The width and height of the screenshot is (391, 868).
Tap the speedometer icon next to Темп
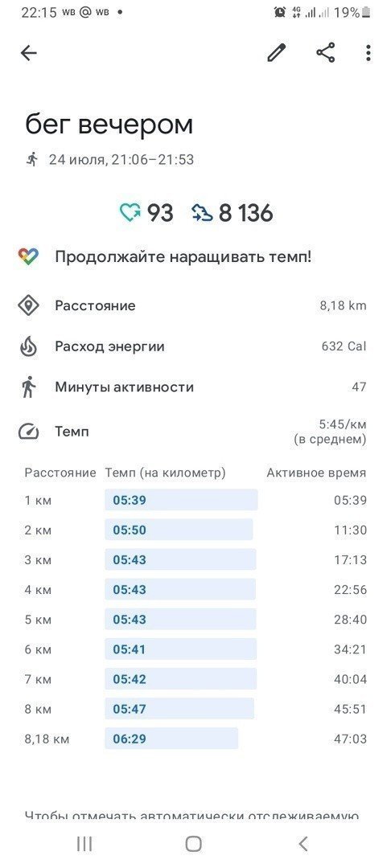point(28,432)
